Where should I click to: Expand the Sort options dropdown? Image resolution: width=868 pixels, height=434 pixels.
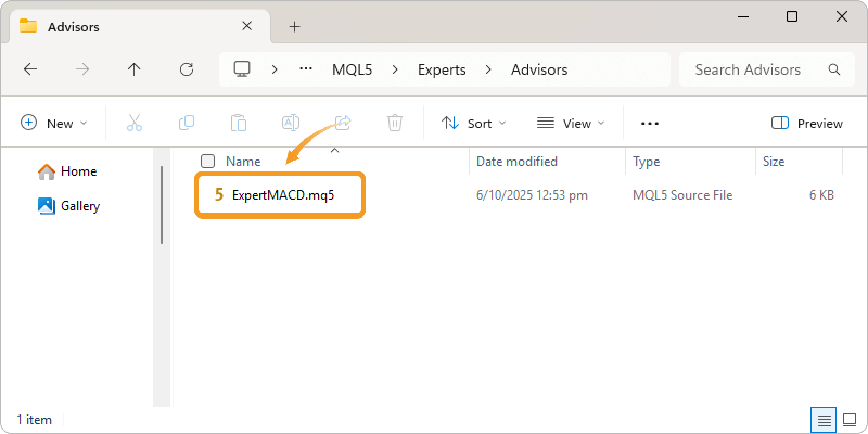[x=474, y=123]
